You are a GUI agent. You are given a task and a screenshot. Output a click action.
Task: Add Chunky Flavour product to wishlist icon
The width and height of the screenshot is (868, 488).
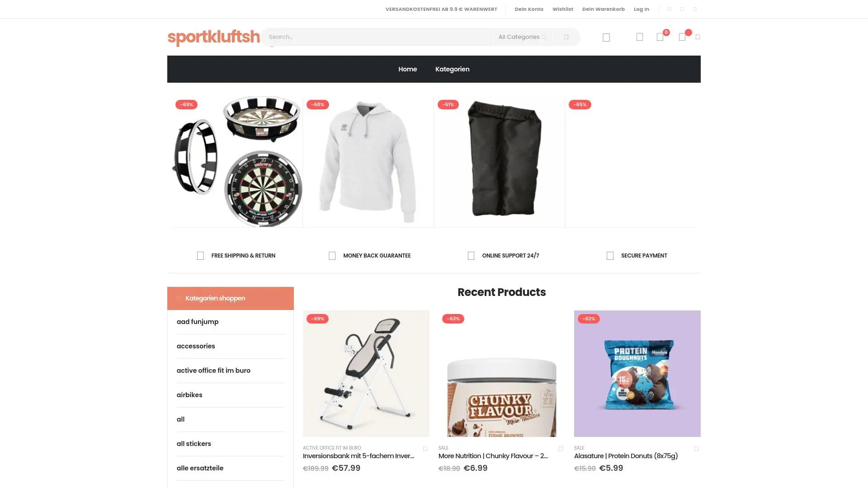point(561,449)
